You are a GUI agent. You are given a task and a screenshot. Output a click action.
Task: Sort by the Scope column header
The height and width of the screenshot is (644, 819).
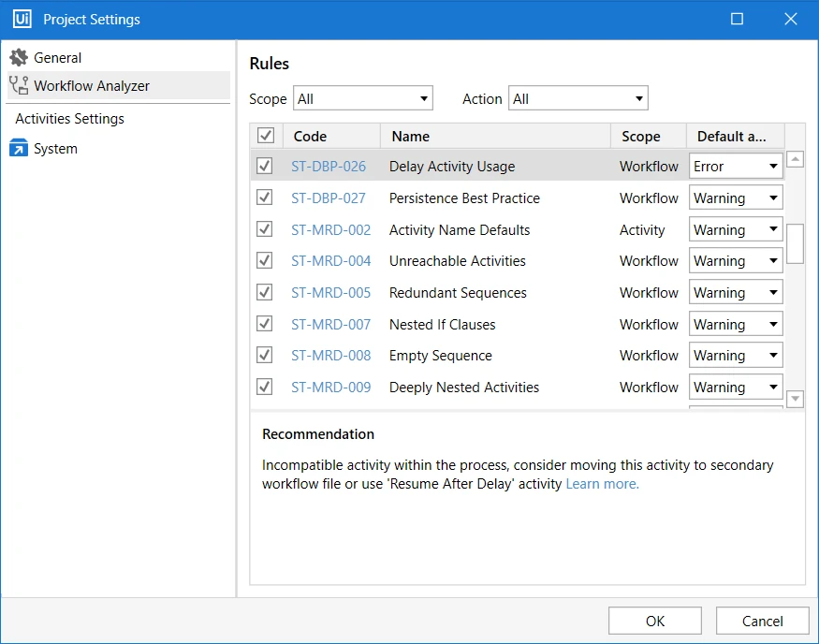click(649, 136)
